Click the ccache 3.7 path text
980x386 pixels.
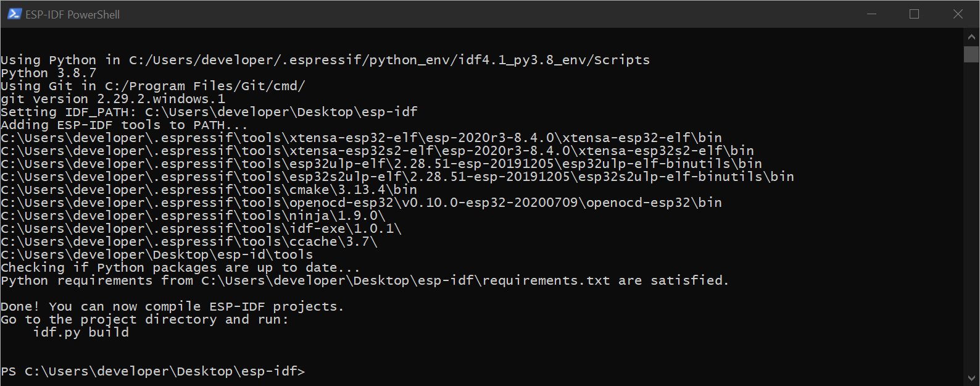click(x=188, y=241)
